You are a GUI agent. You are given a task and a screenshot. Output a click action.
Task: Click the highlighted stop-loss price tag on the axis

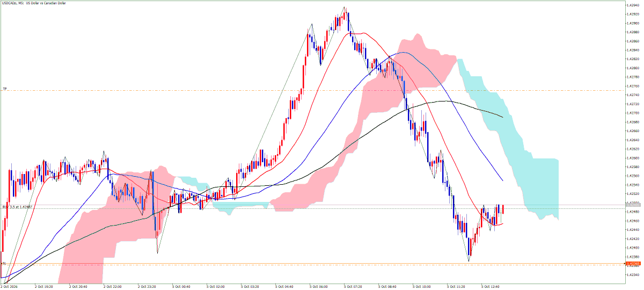coord(633,264)
